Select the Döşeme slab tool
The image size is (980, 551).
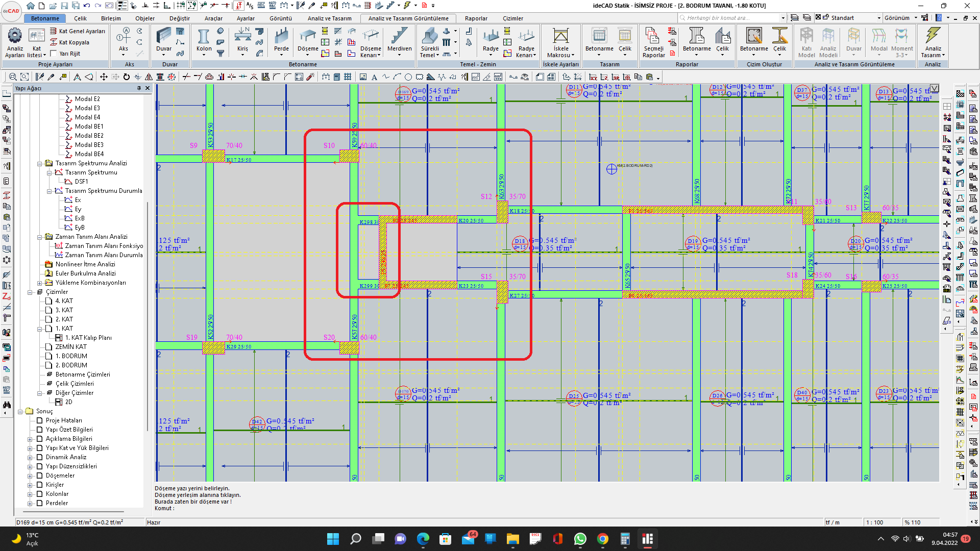308,41
